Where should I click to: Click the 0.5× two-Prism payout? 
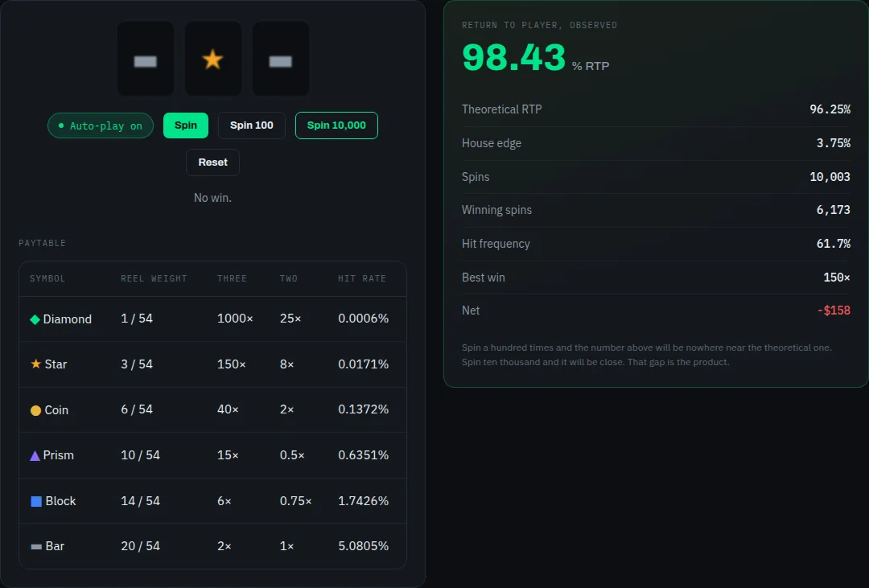click(x=292, y=455)
